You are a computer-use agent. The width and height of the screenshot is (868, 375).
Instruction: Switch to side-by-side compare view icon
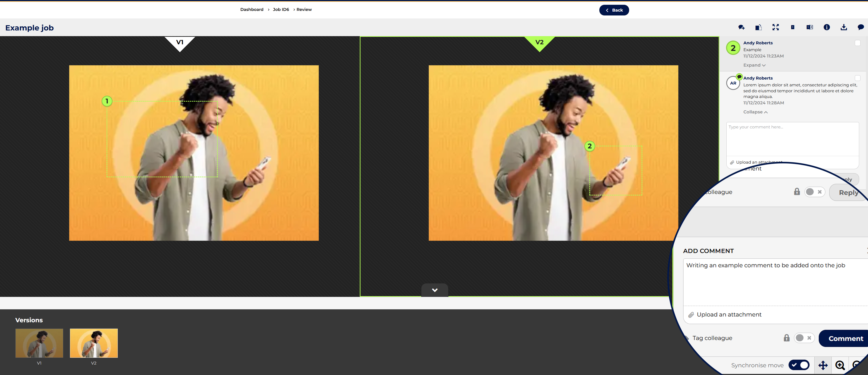tap(810, 27)
